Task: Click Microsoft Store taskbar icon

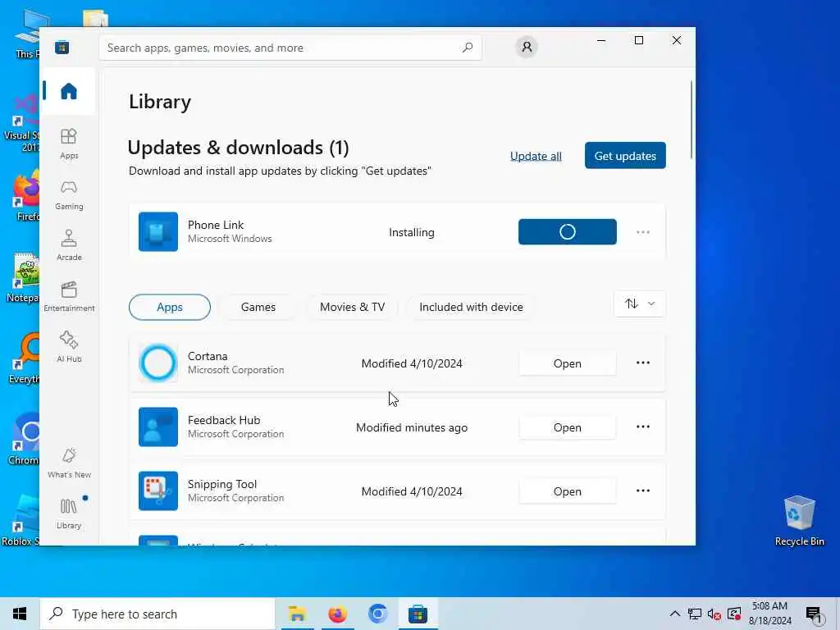Action: pyautogui.click(x=418, y=614)
